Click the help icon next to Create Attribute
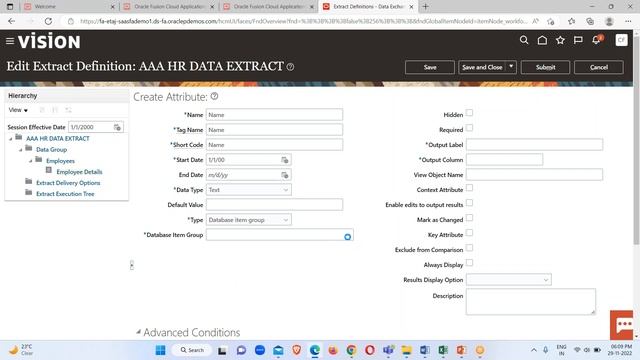The width and height of the screenshot is (640, 360). pos(214,96)
